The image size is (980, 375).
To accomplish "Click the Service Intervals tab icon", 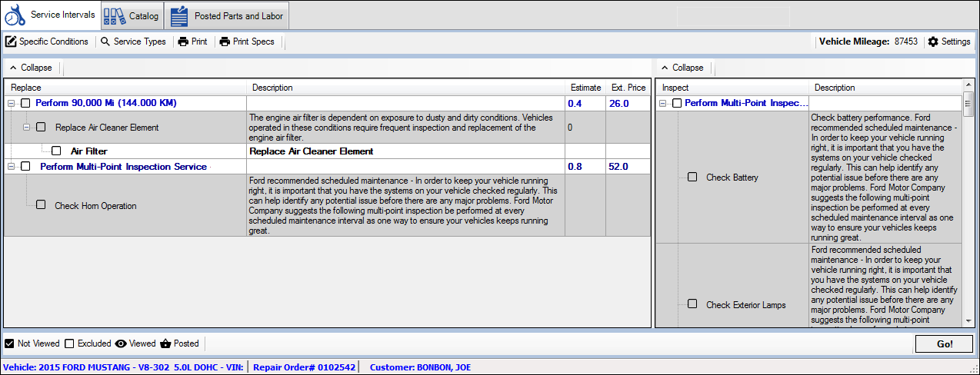I will coord(15,15).
